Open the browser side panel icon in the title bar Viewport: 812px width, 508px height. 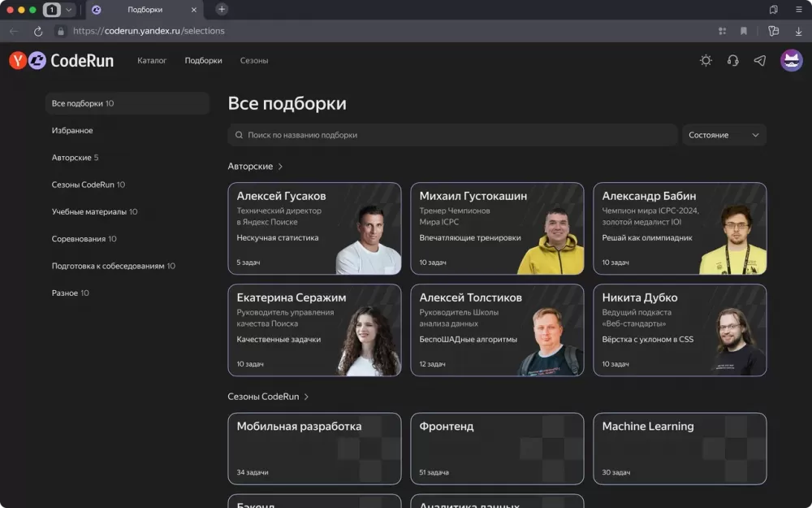coord(773,9)
